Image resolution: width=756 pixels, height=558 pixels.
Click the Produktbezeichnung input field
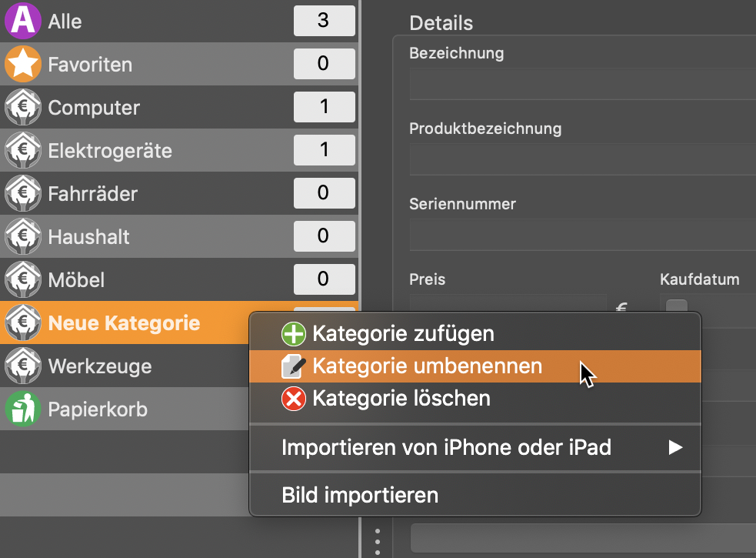[582, 159]
